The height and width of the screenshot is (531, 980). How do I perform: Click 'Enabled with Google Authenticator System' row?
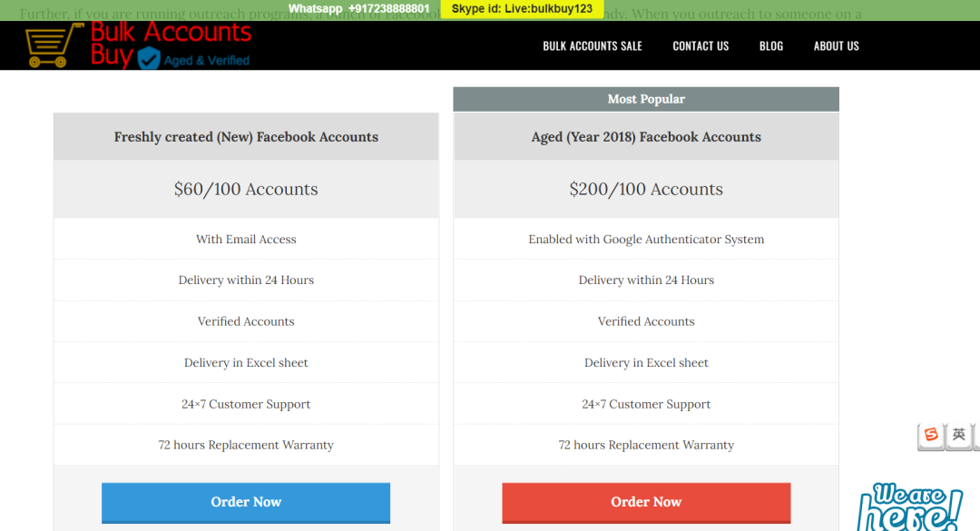pos(646,239)
